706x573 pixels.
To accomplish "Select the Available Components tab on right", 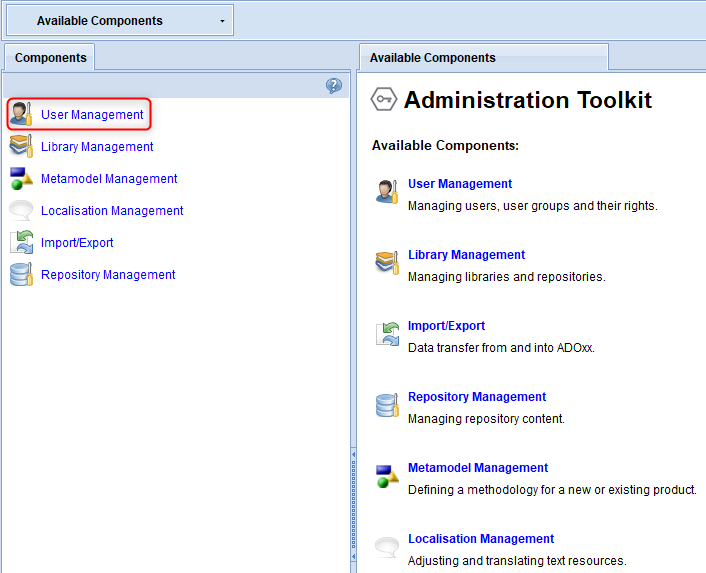I will (484, 58).
